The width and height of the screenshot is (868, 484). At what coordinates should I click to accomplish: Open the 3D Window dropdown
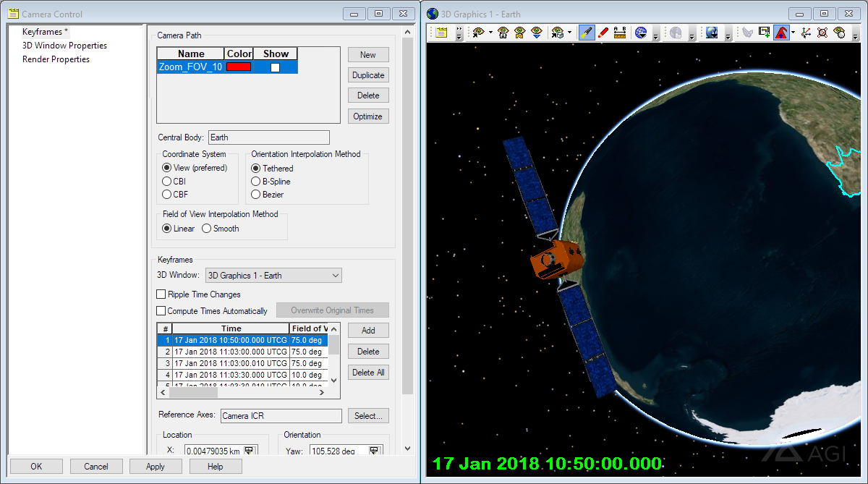tap(273, 276)
